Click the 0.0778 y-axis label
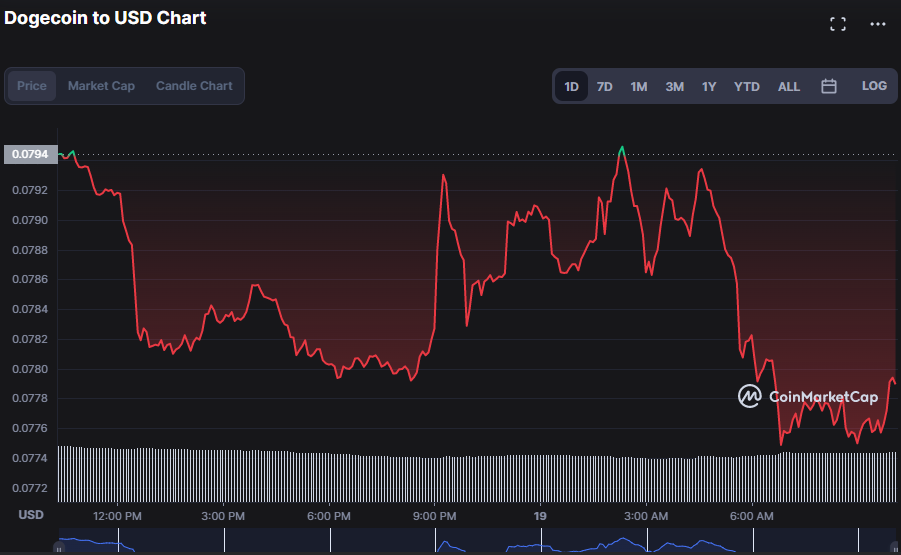The width and height of the screenshot is (901, 555). coord(30,398)
